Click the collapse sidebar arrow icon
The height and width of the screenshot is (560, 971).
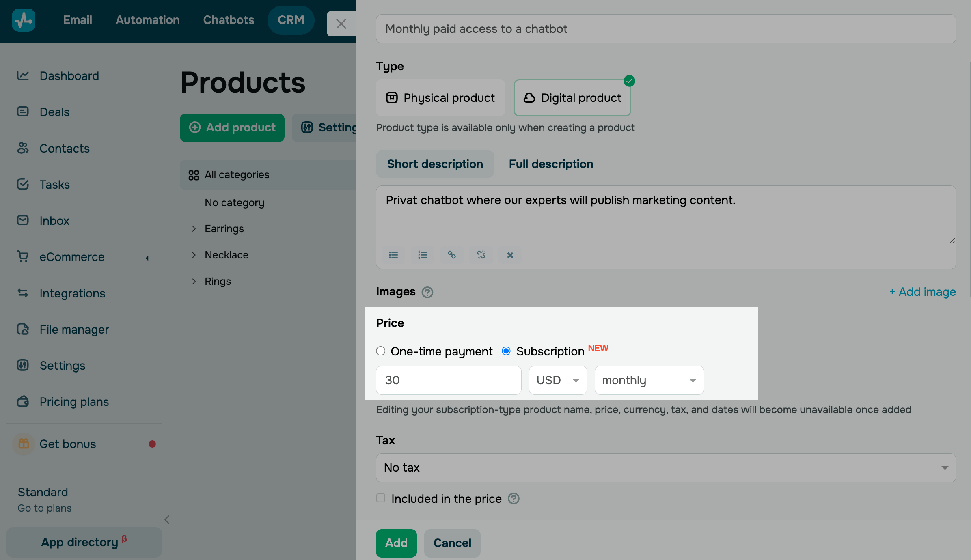pyautogui.click(x=167, y=519)
